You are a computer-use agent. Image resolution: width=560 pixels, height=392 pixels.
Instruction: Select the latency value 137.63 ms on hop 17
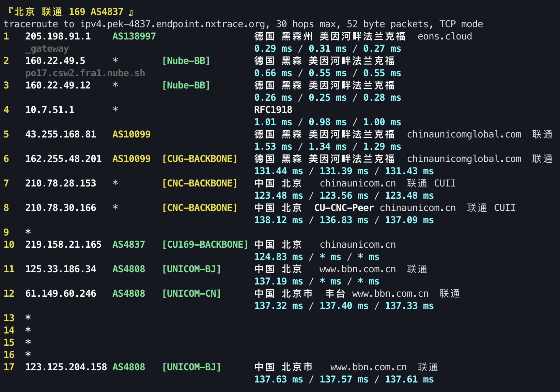(278, 379)
